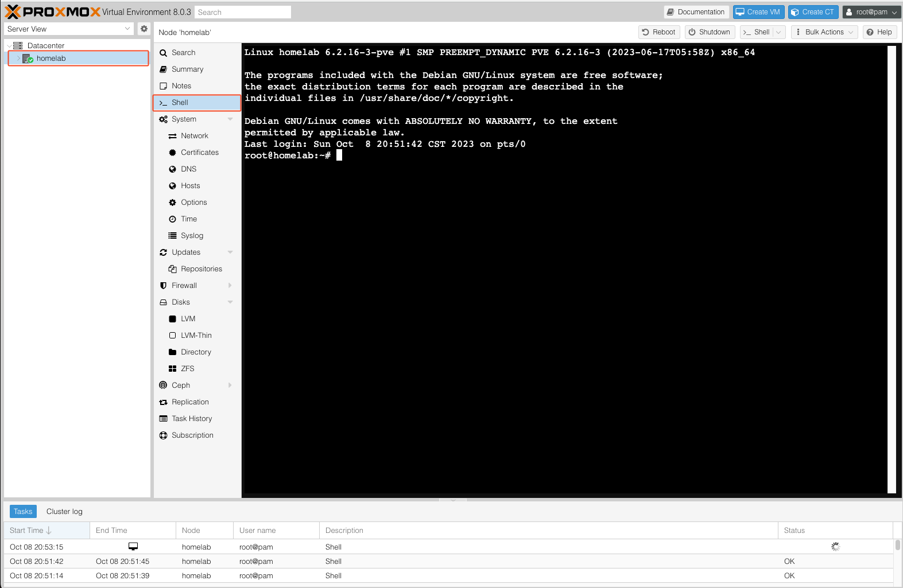Select Datacenter in tree
The image size is (903, 588).
point(45,45)
